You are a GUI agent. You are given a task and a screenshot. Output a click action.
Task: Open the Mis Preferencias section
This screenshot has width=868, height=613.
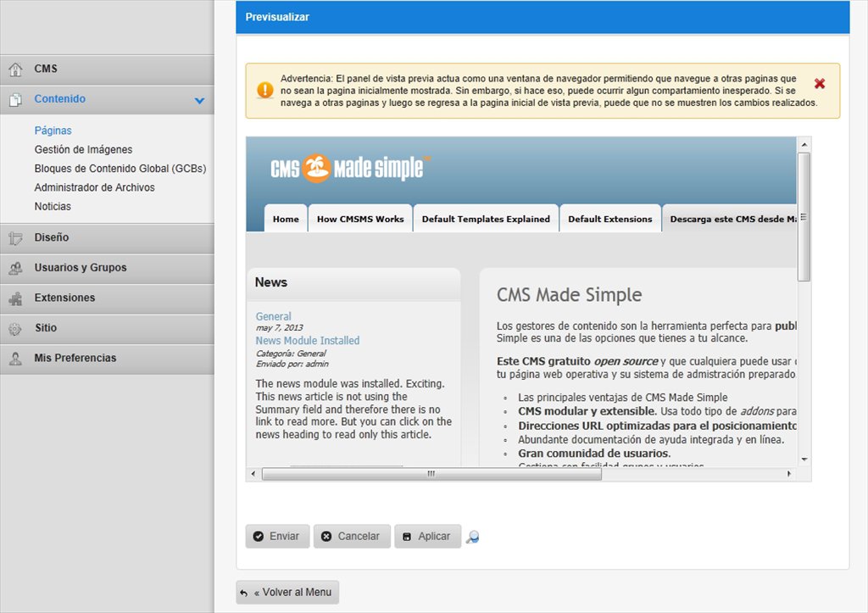(107, 359)
